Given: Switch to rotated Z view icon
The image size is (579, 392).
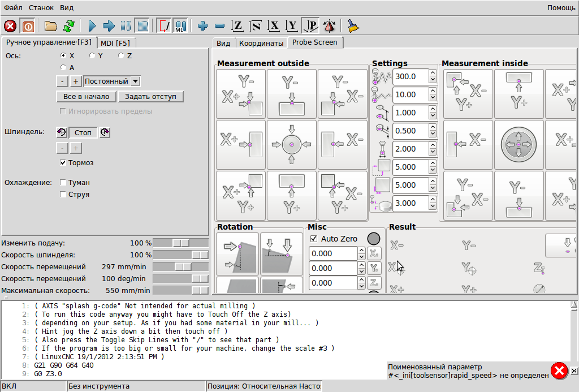Looking at the screenshot, I should (256, 26).
